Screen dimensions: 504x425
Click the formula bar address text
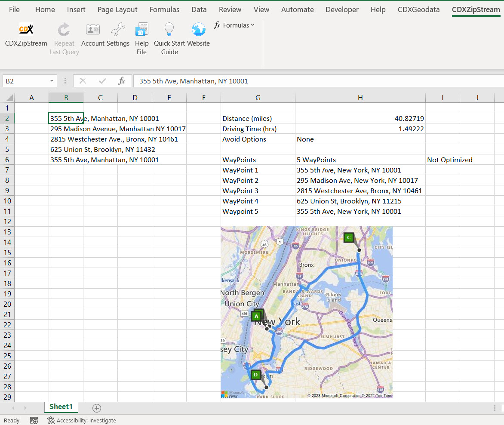coord(194,81)
